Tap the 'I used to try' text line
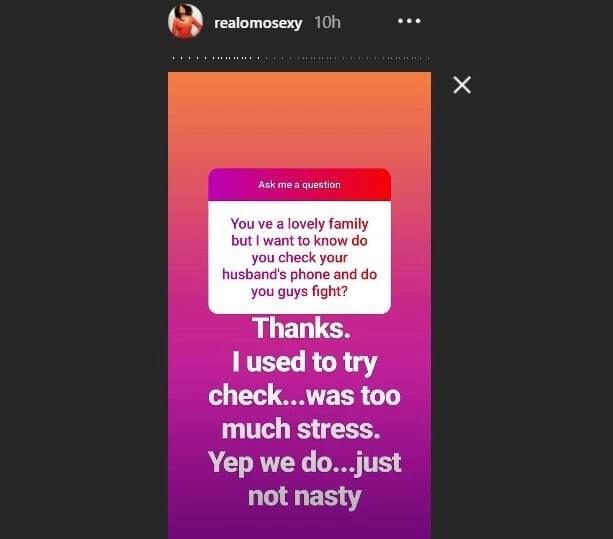The height and width of the screenshot is (539, 613). tap(305, 362)
